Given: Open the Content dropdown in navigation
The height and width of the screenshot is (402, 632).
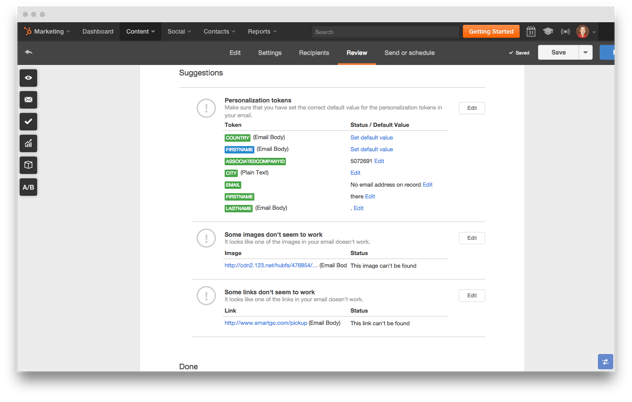Looking at the screenshot, I should [x=140, y=32].
